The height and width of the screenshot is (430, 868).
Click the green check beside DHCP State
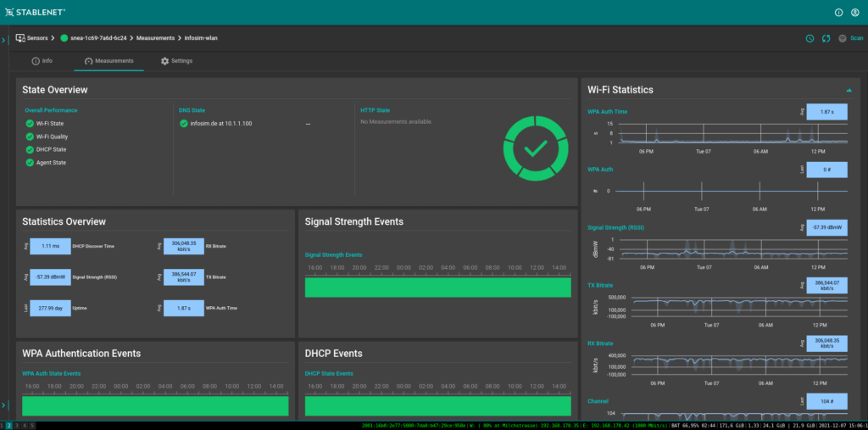30,149
